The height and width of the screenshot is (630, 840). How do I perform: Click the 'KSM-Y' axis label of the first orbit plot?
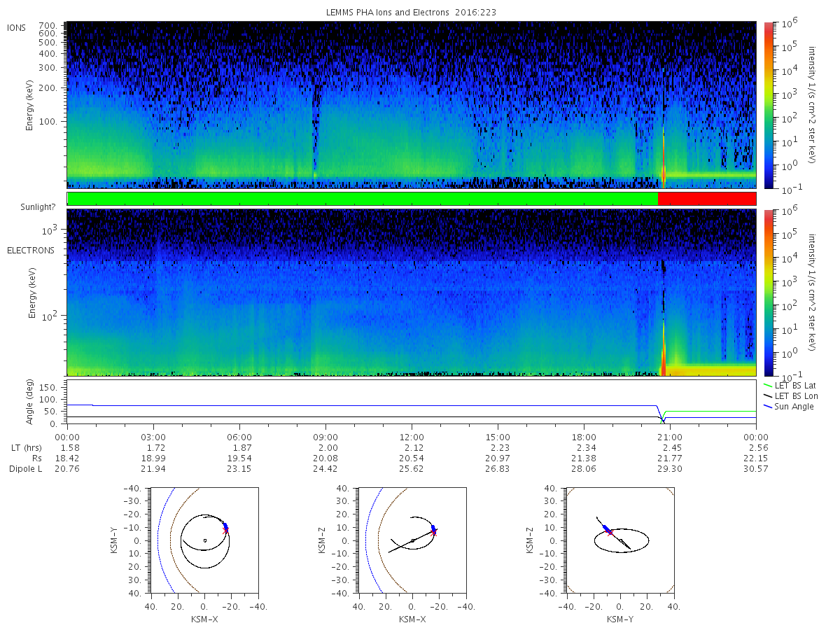click(115, 540)
